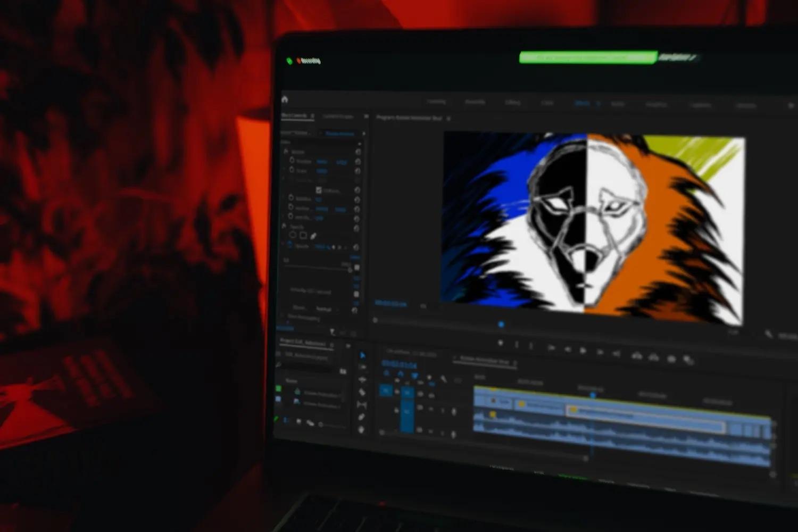This screenshot has width=798, height=532.
Task: Select the Razor tool
Action: pyautogui.click(x=362, y=392)
